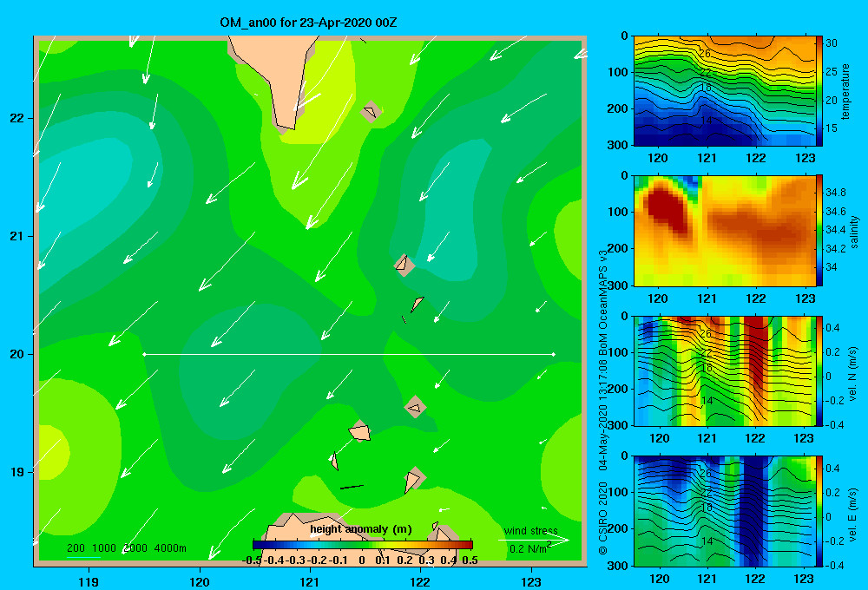
Task: Click the '34.2' tick on salinity colorbar
Action: pyautogui.click(x=835, y=248)
